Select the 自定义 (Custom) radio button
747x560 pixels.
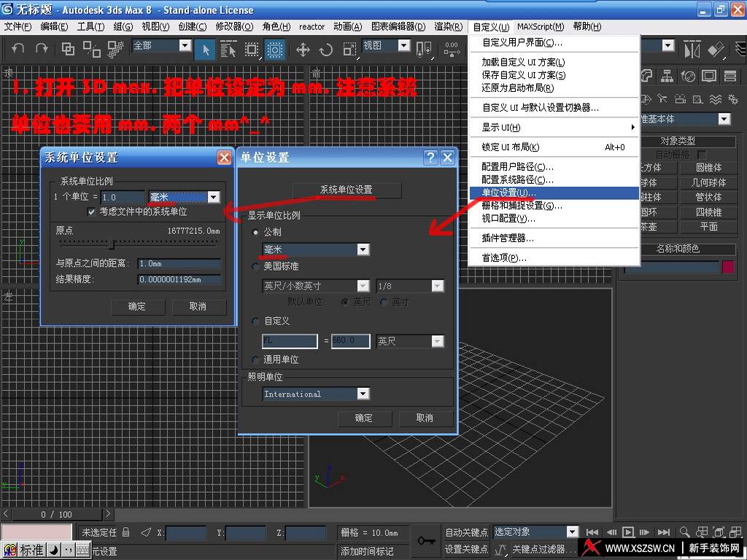tap(256, 321)
